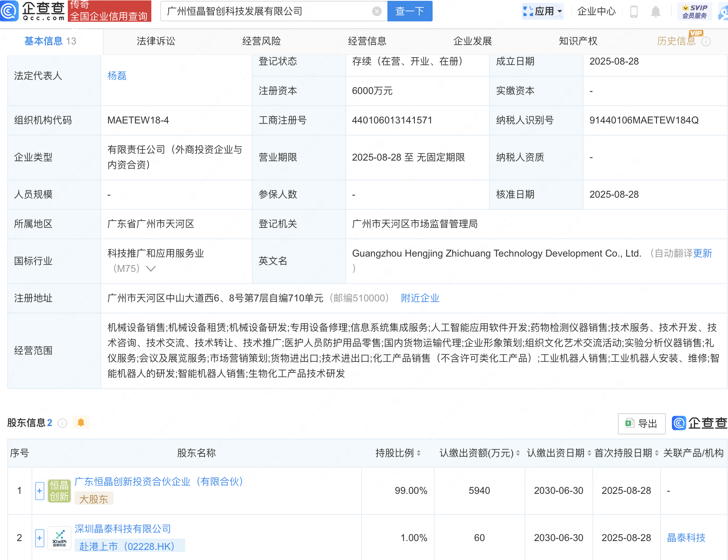This screenshot has width=728, height=560.
Task: Click 全国企业信用查询 red banner
Action: pyautogui.click(x=109, y=11)
